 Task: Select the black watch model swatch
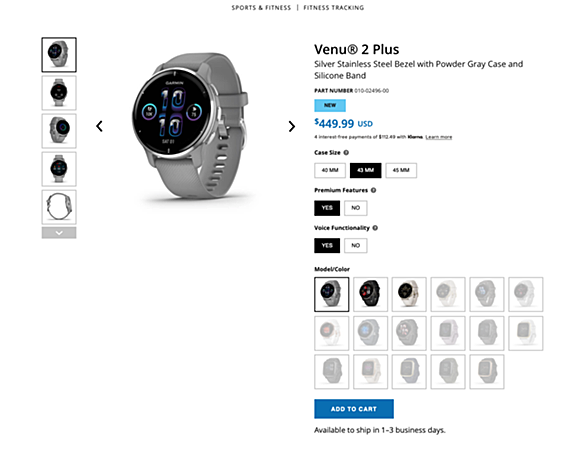pyautogui.click(x=370, y=294)
